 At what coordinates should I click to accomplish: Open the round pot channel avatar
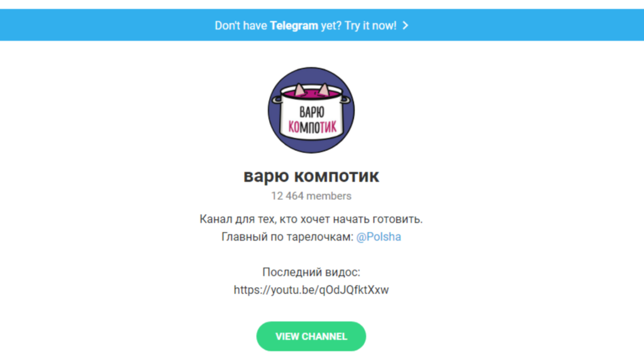pos(311,110)
